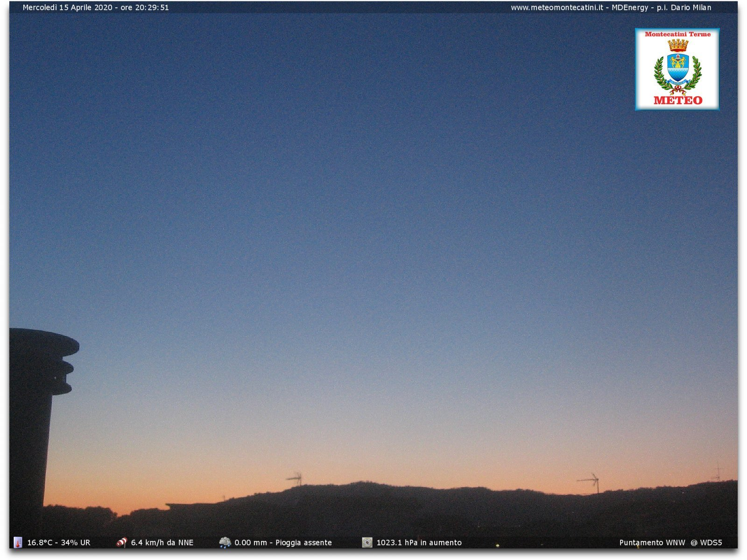Click the barometer icon beside 1023.1 hPa
This screenshot has width=747, height=560.
[x=367, y=542]
